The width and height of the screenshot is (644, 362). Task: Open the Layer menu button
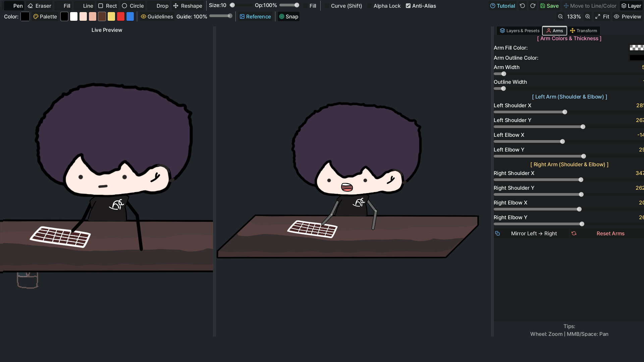click(631, 6)
